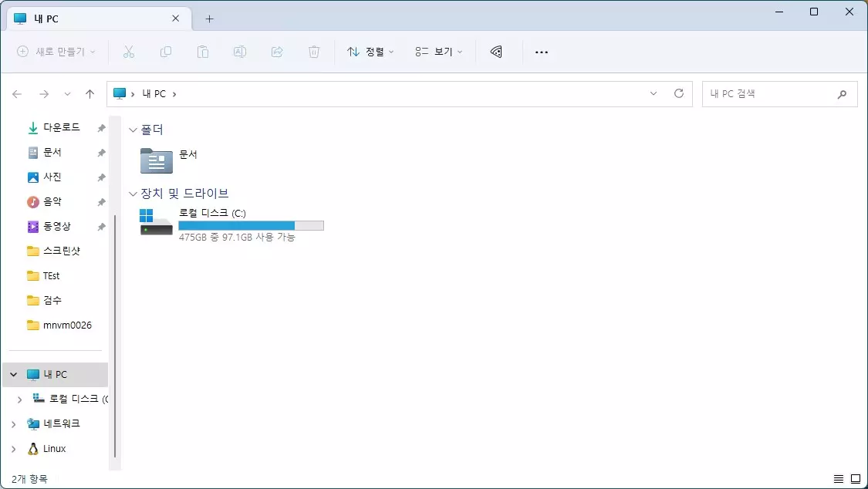Open 다운로드 in the sidebar
This screenshot has width=868, height=489.
pyautogui.click(x=62, y=127)
